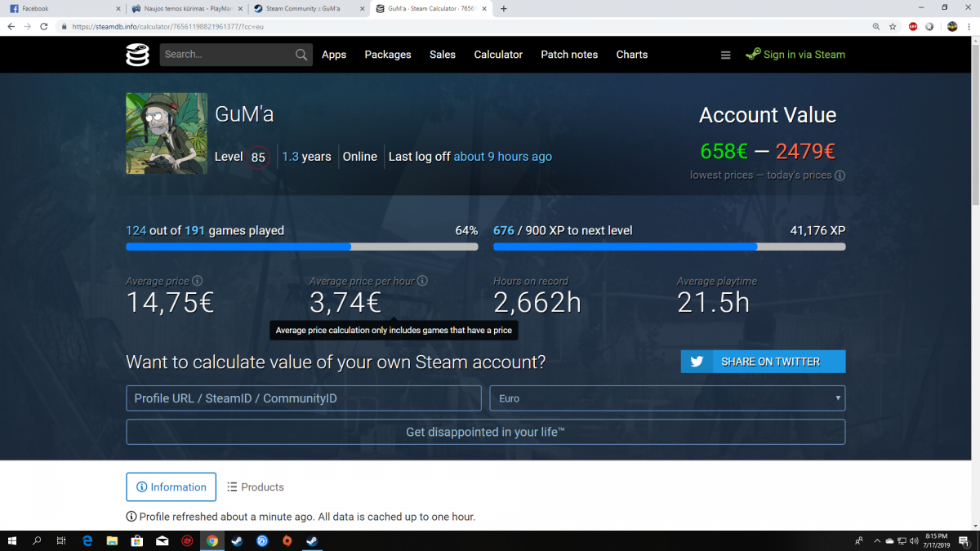Go back using the browser back arrow
The width and height of the screenshot is (980, 551).
coord(11,26)
